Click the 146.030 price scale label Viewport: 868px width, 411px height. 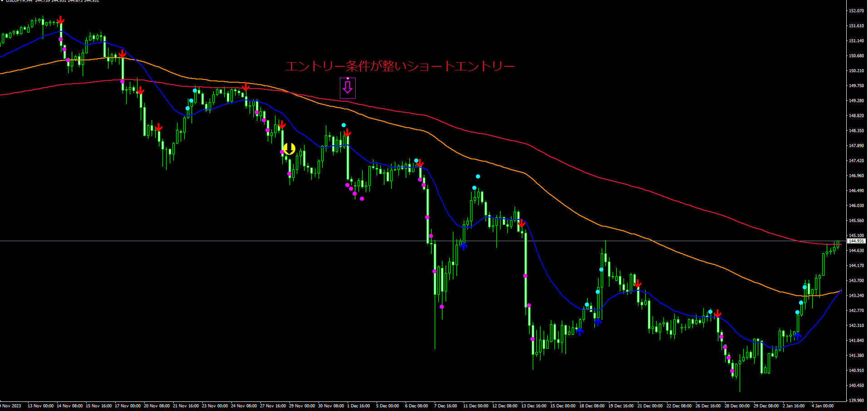(x=856, y=206)
